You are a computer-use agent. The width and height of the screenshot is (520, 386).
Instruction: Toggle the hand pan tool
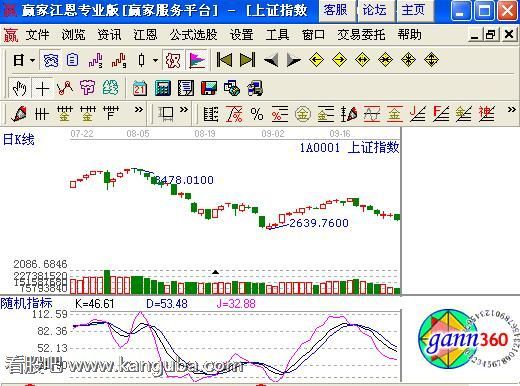[x=19, y=89]
